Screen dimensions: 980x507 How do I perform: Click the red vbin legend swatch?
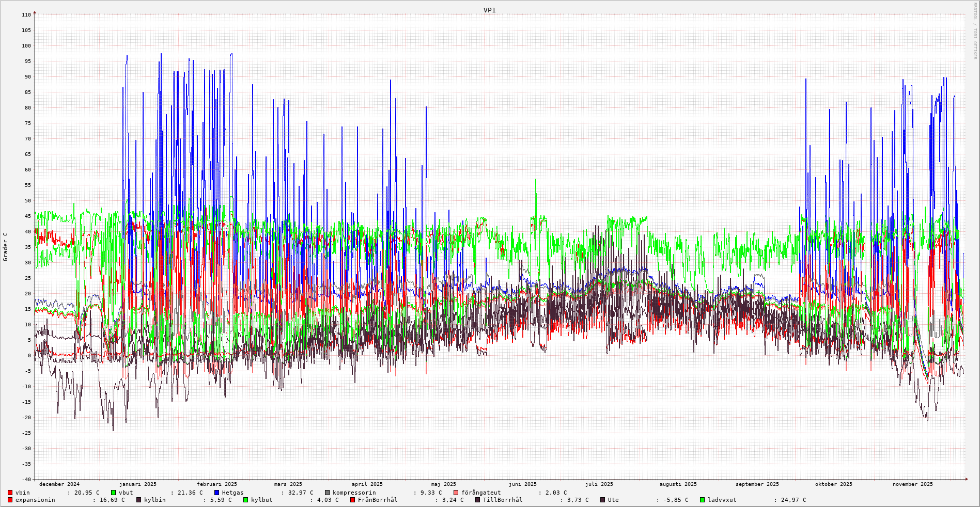tap(10, 493)
